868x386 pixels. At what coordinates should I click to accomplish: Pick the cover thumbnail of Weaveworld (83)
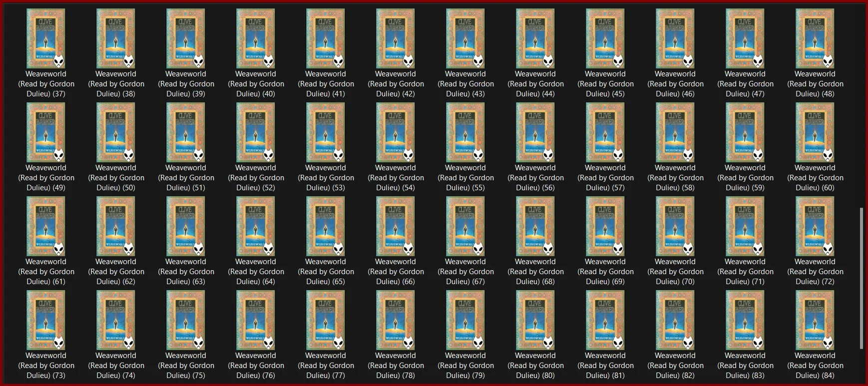(x=745, y=320)
